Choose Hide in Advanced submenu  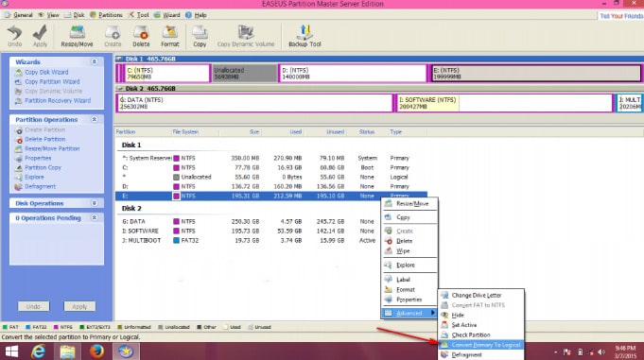(x=481, y=315)
